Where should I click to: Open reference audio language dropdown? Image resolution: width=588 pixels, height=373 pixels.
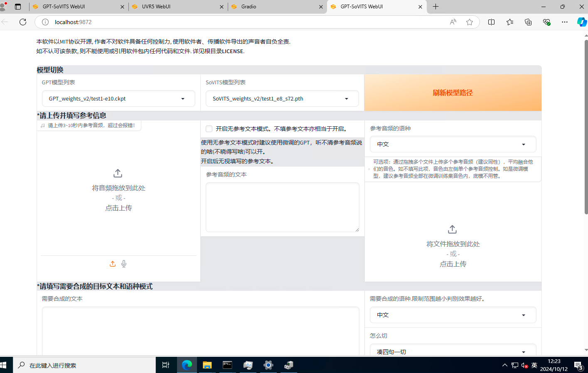pyautogui.click(x=453, y=144)
